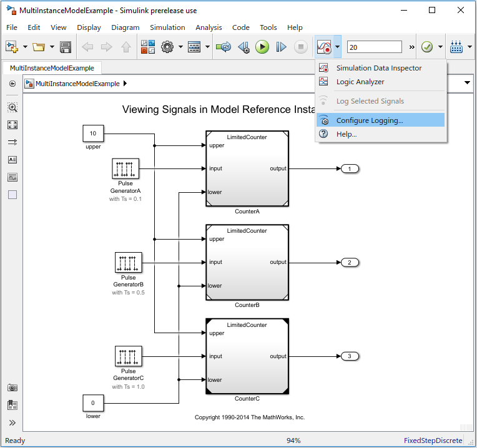Viewport: 477px width, 448px height.
Task: Select Configure Logging... menu entry
Action: [369, 120]
